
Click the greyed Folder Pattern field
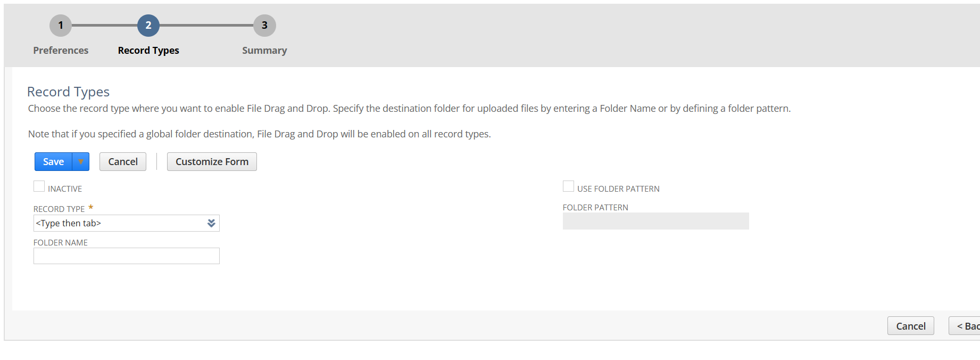pyautogui.click(x=655, y=221)
